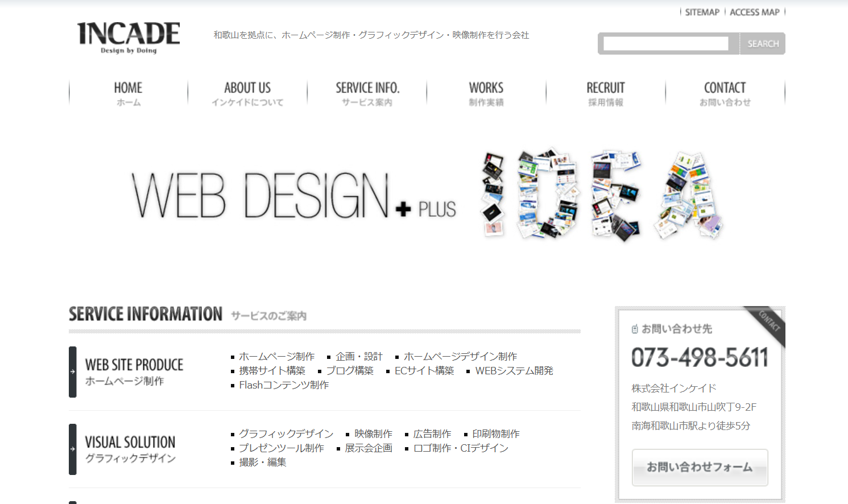Click the お問い合わせフォーム button
The image size is (848, 504).
[700, 468]
